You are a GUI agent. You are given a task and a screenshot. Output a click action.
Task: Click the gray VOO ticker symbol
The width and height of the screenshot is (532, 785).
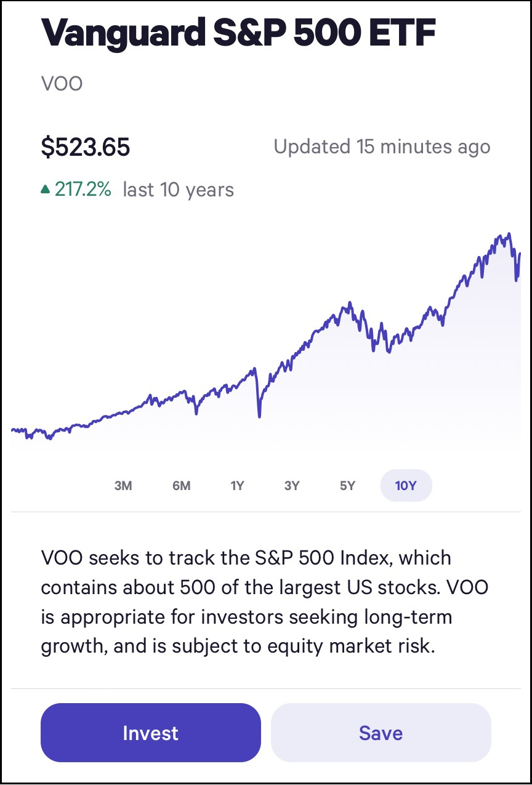pyautogui.click(x=62, y=83)
